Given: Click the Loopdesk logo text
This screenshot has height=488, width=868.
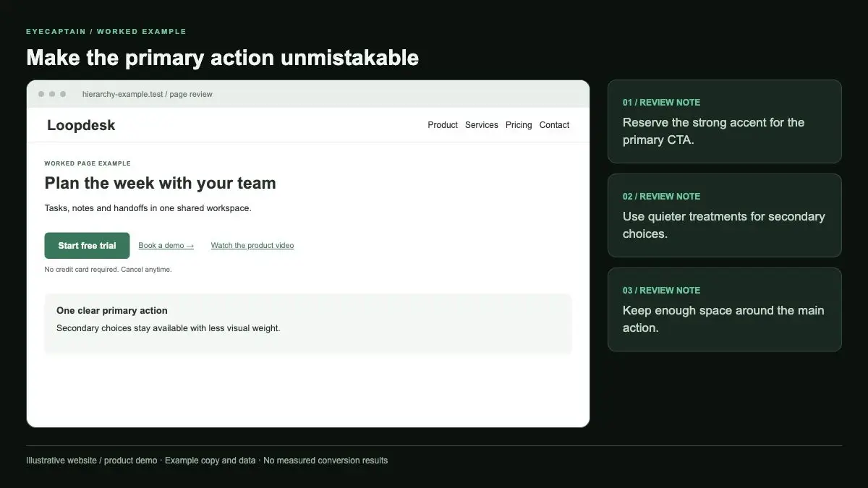Looking at the screenshot, I should click(81, 125).
